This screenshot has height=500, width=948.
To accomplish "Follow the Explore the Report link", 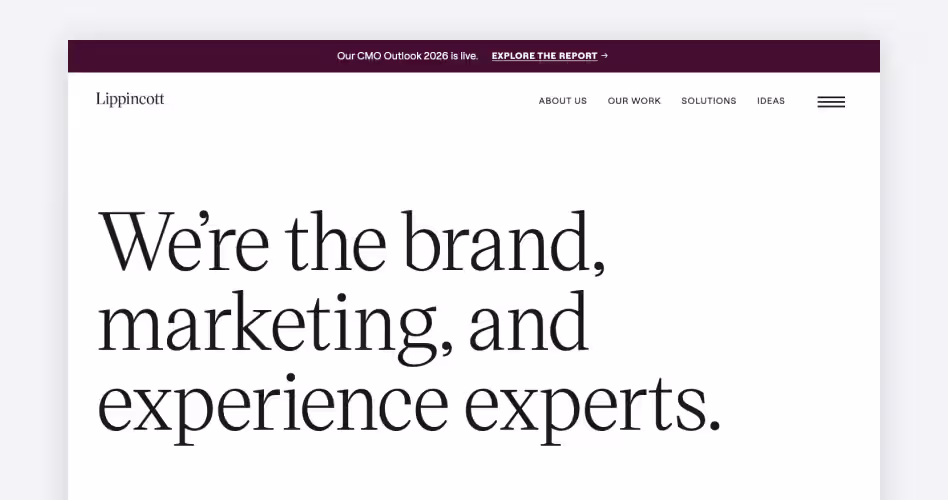I will point(545,56).
